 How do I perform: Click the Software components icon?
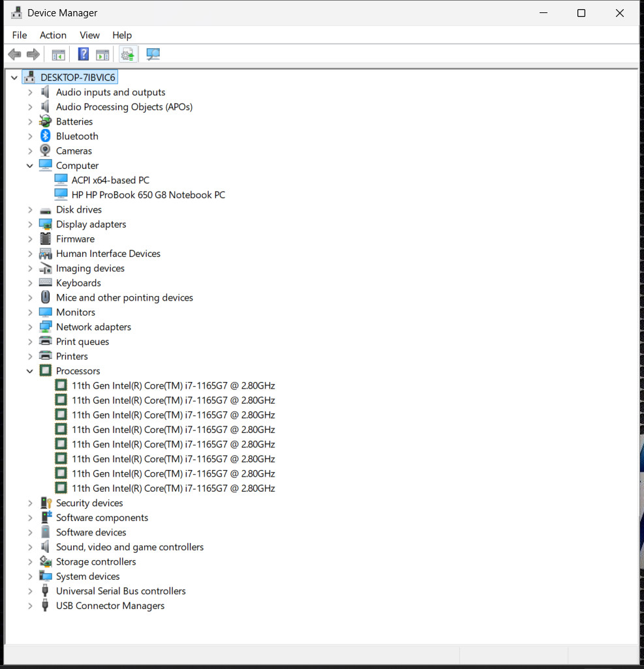pos(46,517)
